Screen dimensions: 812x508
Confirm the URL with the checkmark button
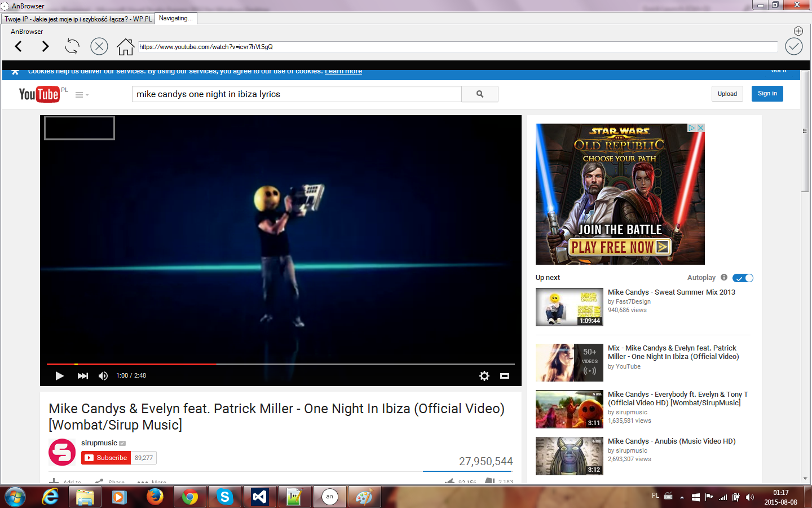click(794, 46)
